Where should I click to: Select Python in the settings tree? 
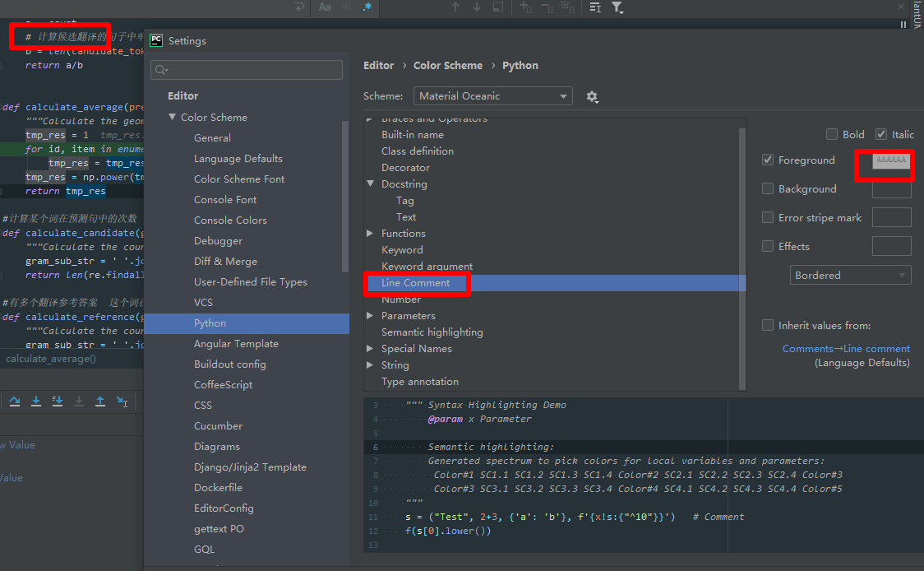[x=247, y=323]
